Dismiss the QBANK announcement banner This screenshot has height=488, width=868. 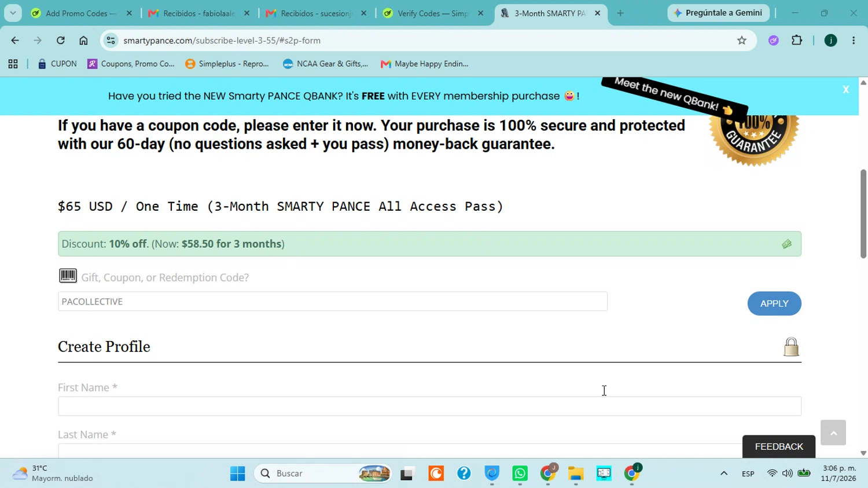(846, 90)
